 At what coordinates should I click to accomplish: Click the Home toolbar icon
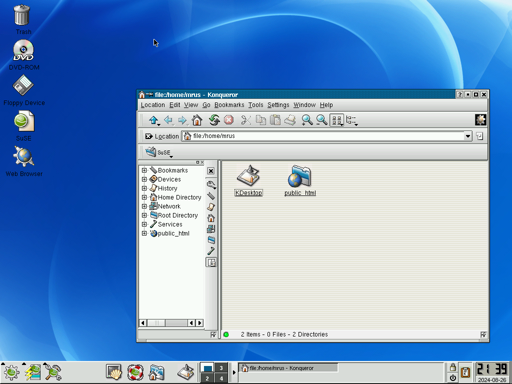click(x=197, y=120)
